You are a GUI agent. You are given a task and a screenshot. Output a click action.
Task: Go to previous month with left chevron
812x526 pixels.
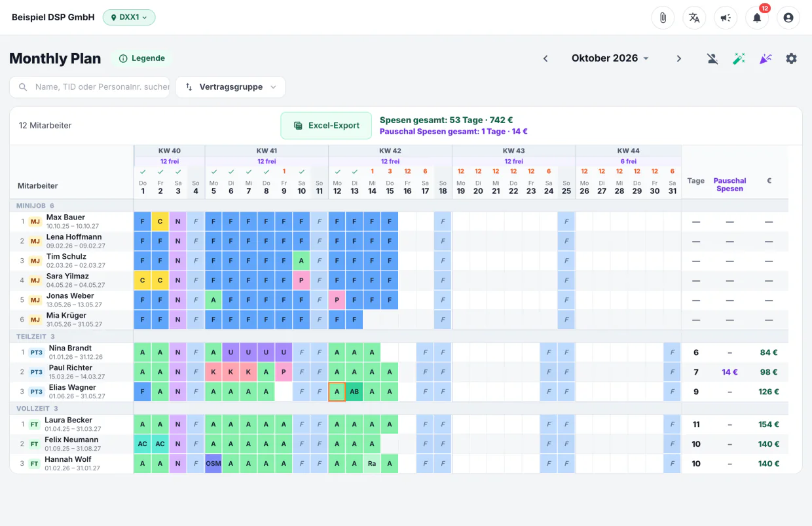[545, 58]
